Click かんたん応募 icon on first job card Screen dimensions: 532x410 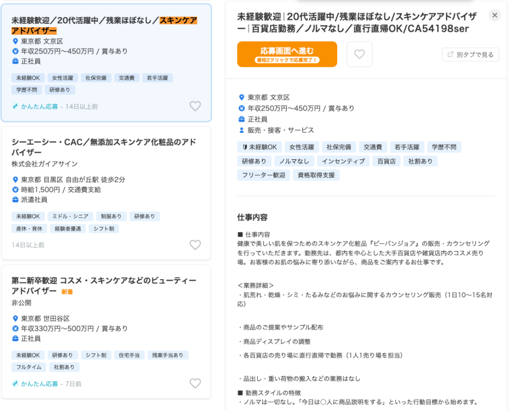point(16,106)
